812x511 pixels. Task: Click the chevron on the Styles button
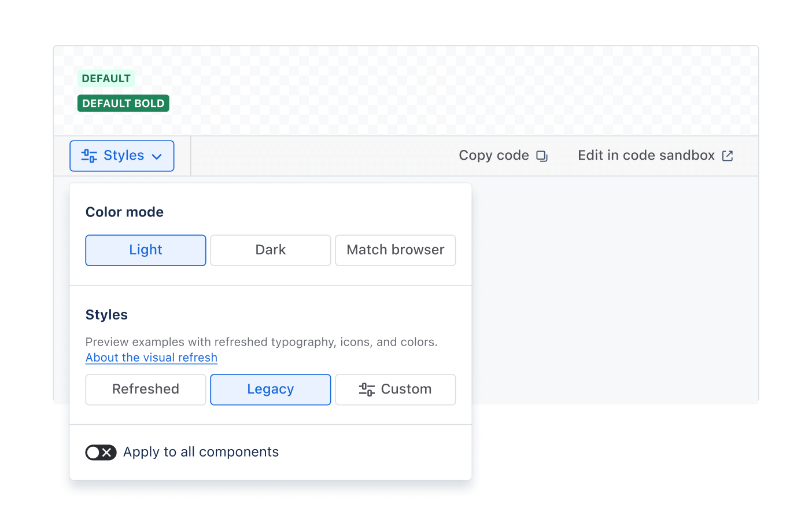click(157, 156)
